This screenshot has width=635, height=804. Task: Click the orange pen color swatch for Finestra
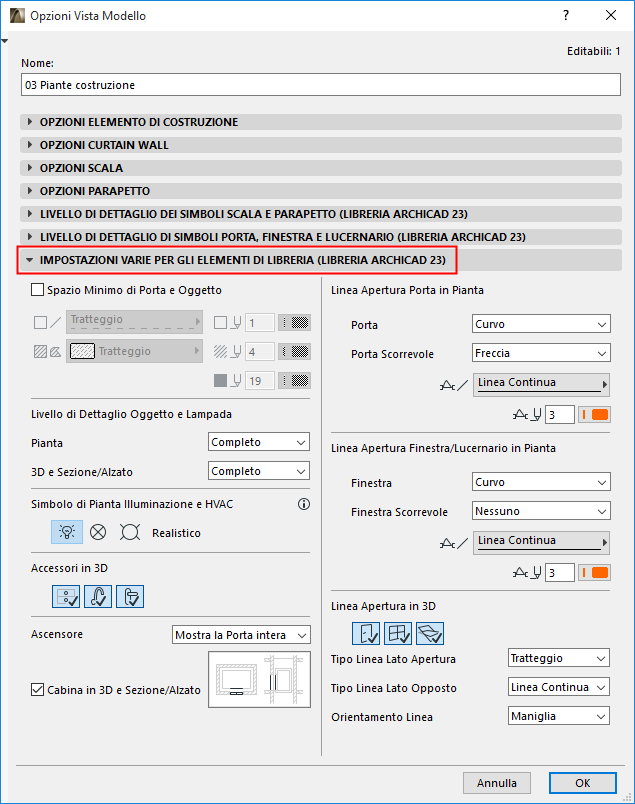[x=594, y=572]
